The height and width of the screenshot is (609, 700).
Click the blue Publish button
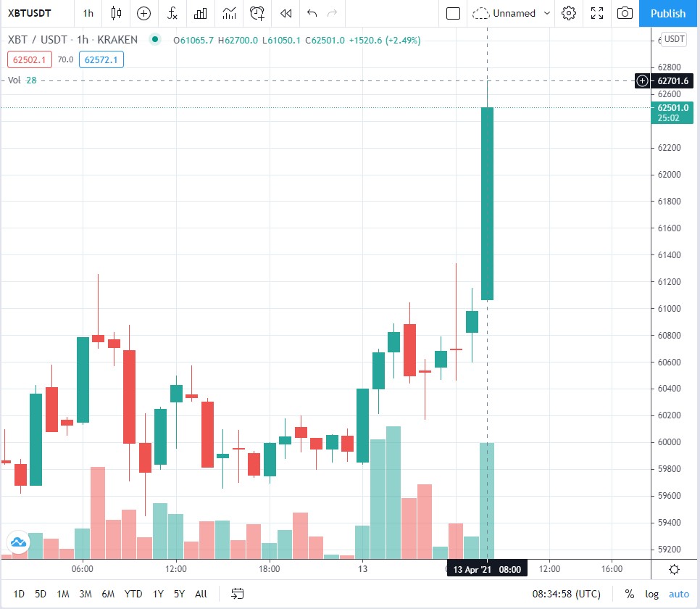coord(668,13)
